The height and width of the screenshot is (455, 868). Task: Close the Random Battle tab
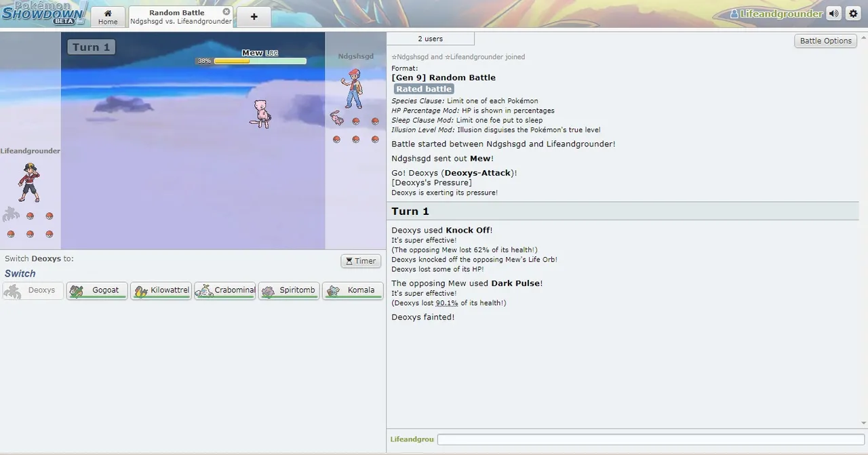tap(226, 12)
